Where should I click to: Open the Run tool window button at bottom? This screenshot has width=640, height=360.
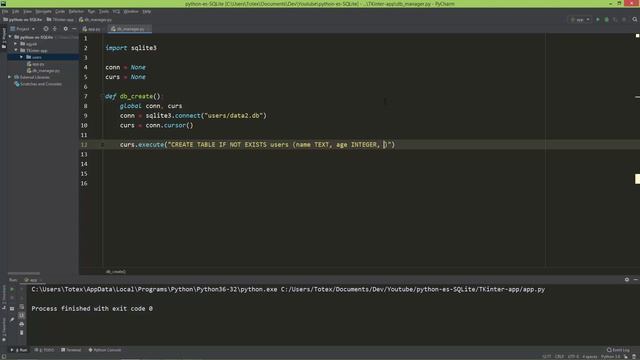pyautogui.click(x=19, y=350)
